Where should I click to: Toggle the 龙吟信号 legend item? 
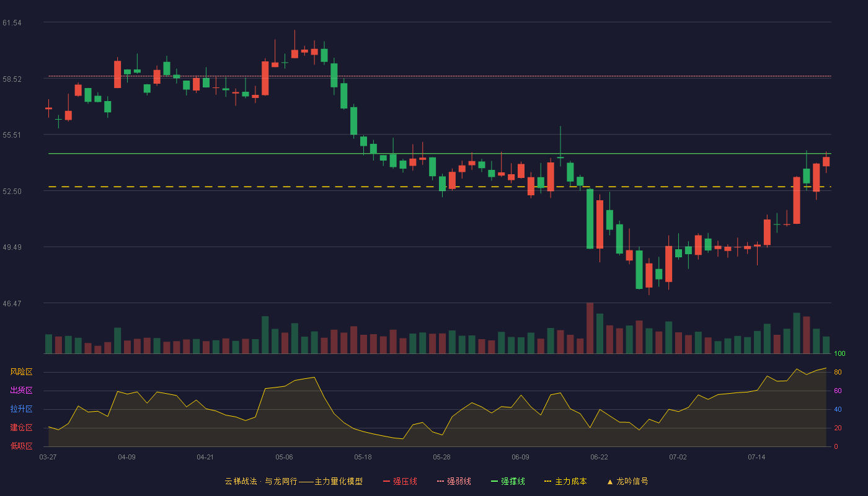(627, 481)
